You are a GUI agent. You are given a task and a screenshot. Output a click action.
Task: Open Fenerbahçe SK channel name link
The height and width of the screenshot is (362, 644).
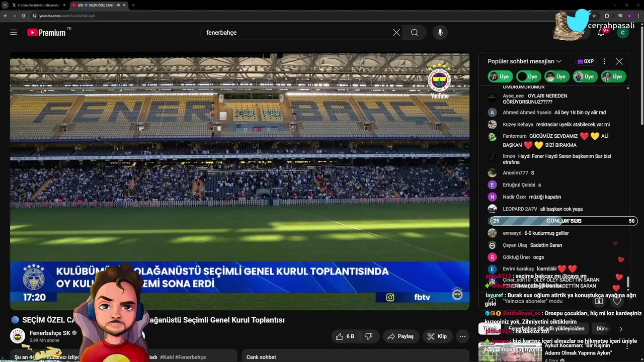point(50,333)
